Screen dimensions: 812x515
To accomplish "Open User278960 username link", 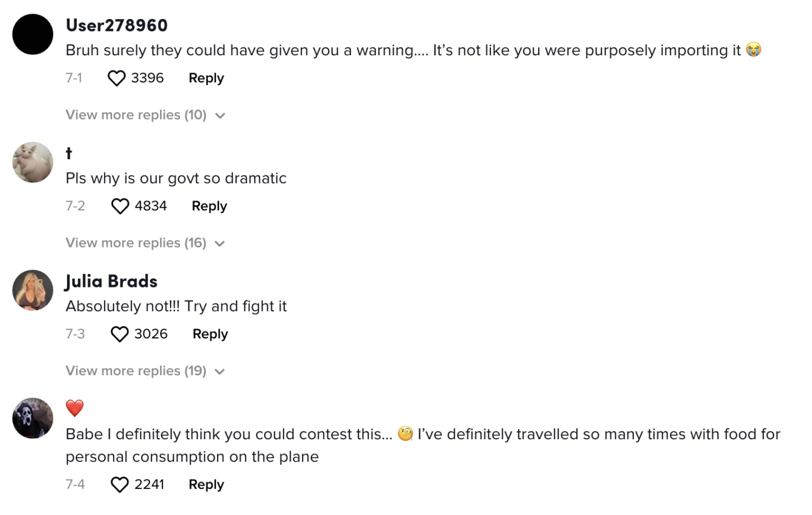I will tap(116, 25).
